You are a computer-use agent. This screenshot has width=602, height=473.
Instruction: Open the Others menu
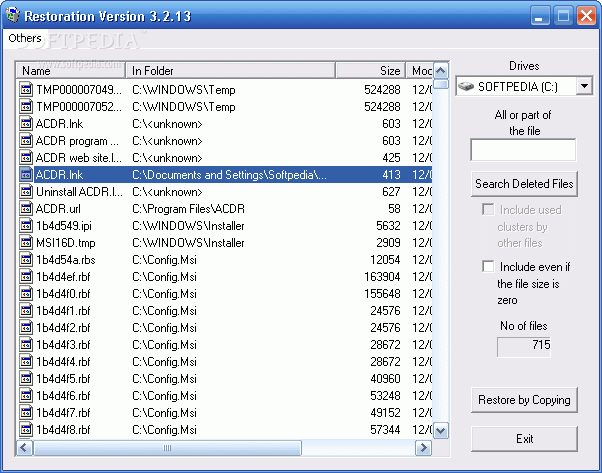pos(25,38)
